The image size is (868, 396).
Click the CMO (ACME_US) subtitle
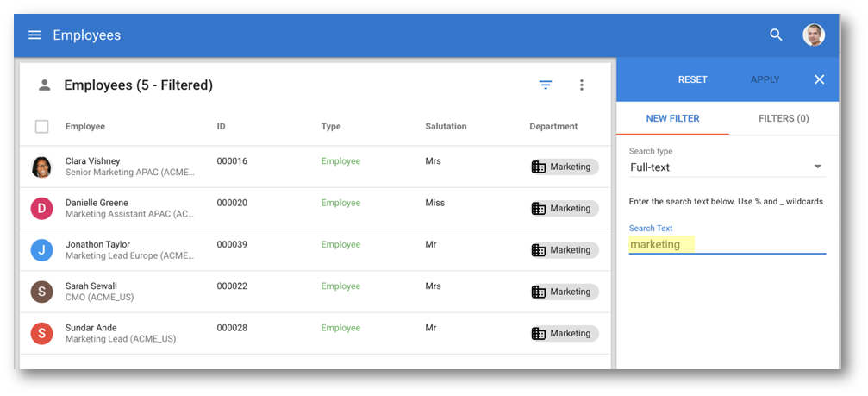pyautogui.click(x=100, y=298)
